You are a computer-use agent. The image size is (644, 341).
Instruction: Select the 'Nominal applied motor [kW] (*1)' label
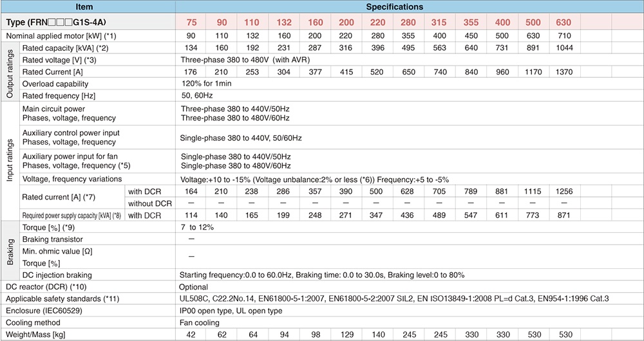pyautogui.click(x=61, y=36)
